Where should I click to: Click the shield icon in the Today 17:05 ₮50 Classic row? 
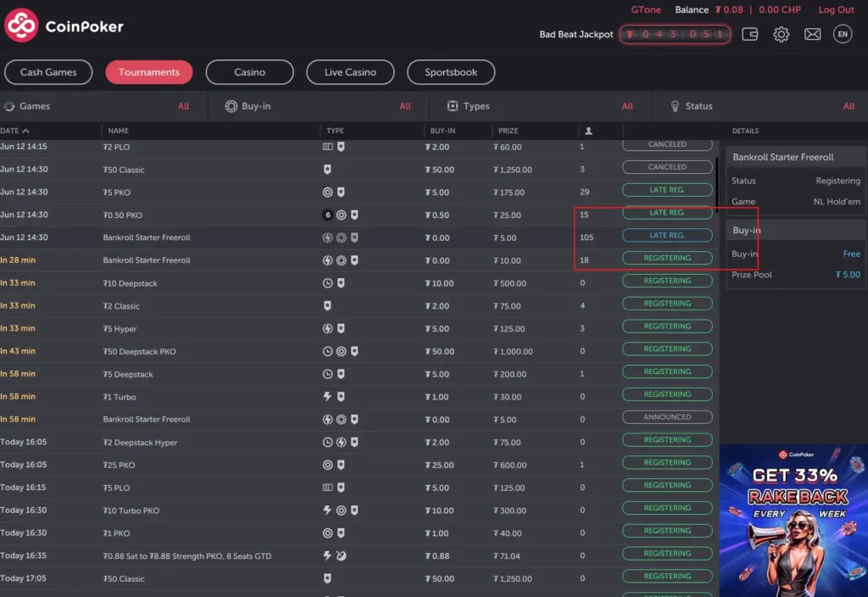(328, 578)
